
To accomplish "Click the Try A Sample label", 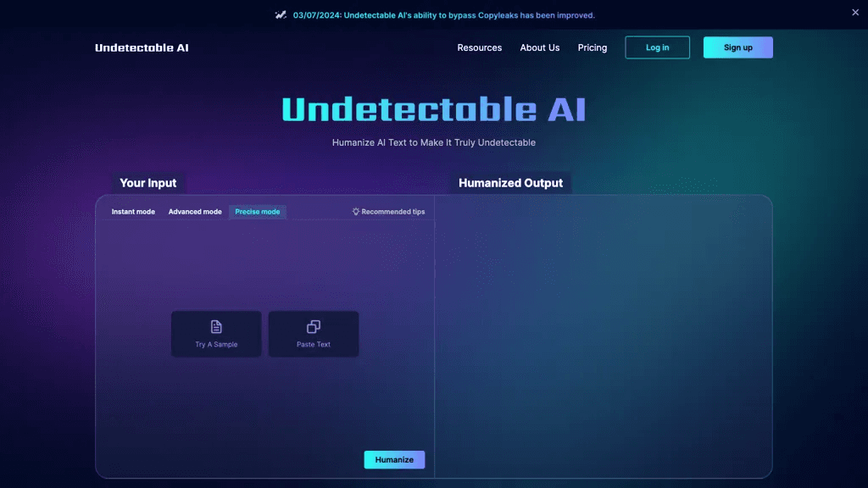I will 216,344.
